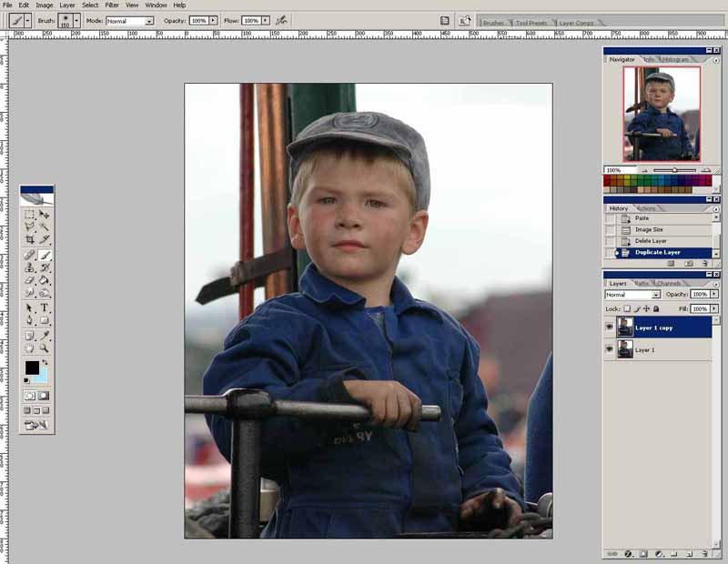
Task: Select the Rectangle shape tool
Action: (44, 320)
